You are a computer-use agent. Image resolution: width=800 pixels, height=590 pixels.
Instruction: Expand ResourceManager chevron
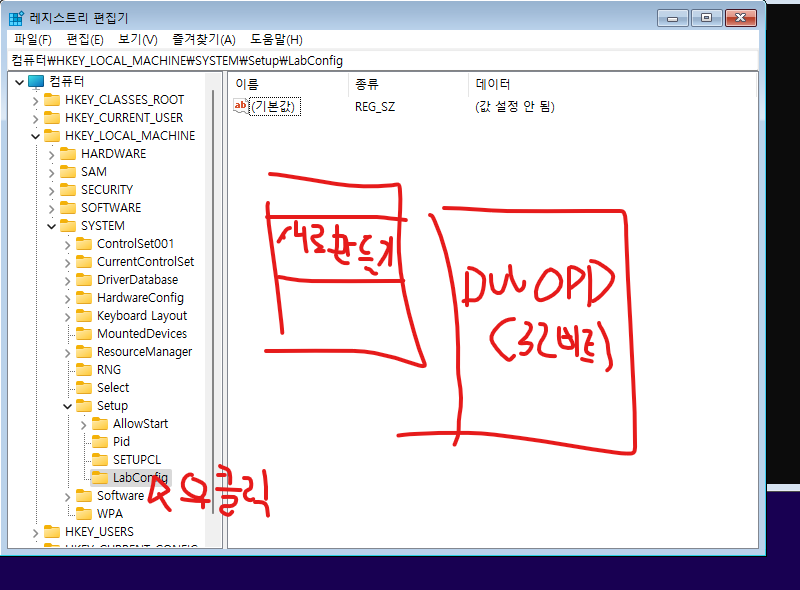click(x=67, y=352)
